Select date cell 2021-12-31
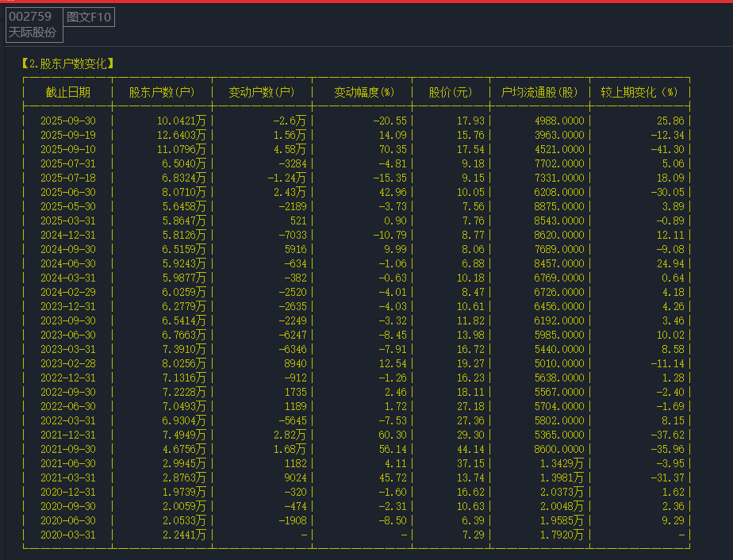Screen dimensions: 733x560 [x=67, y=435]
